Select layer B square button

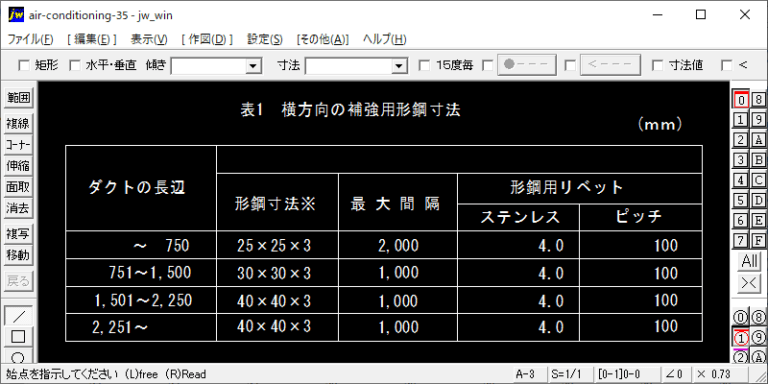coord(758,160)
